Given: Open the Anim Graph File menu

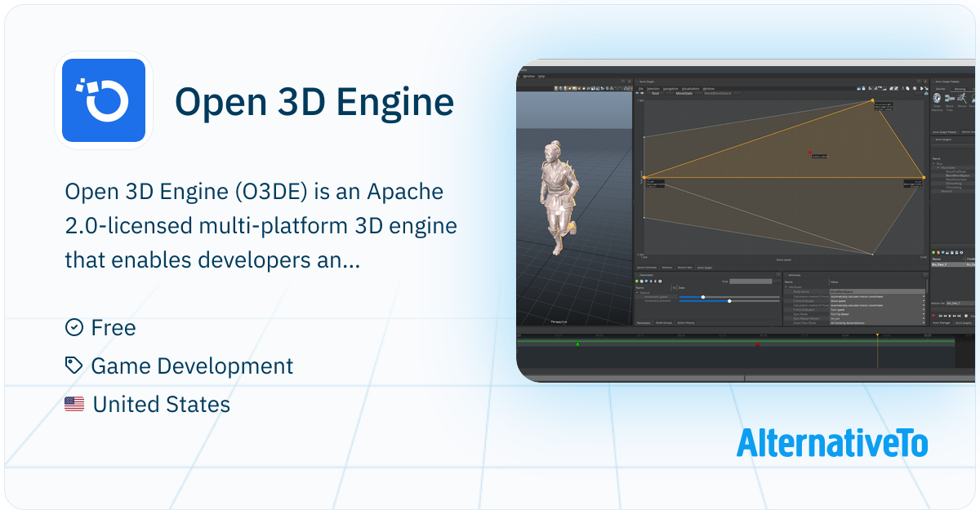Looking at the screenshot, I should click(x=641, y=88).
